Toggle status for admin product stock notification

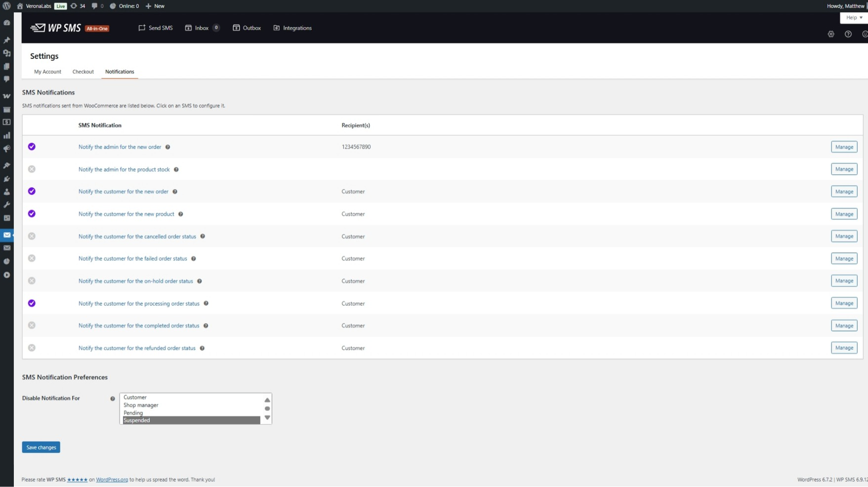(32, 169)
